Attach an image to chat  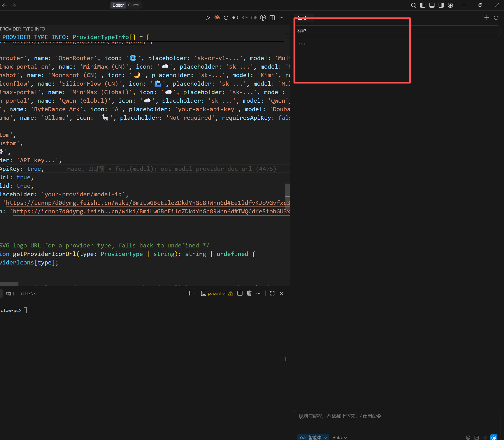(477, 438)
